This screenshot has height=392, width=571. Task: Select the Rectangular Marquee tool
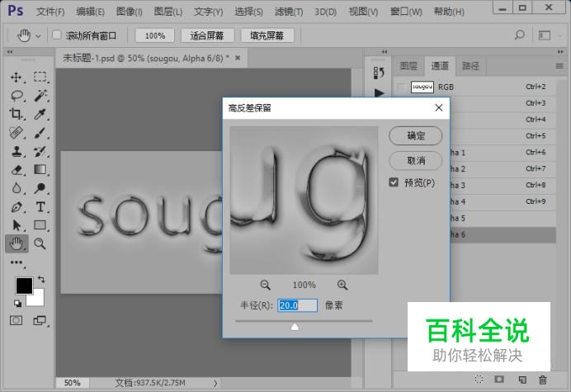point(40,77)
